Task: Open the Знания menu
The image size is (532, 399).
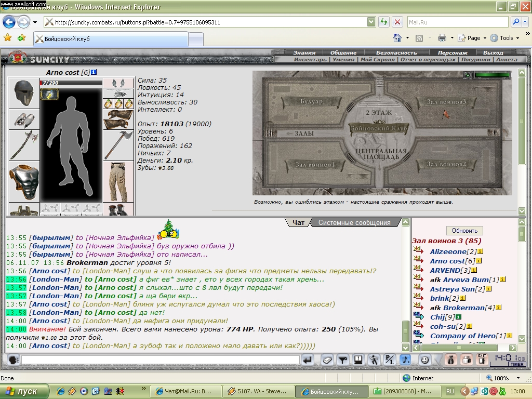Action: tap(304, 52)
